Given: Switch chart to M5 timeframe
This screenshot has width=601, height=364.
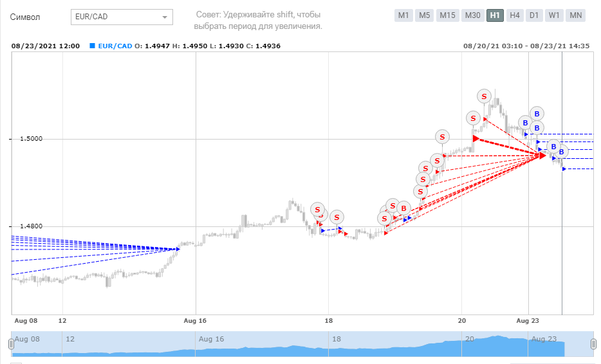Looking at the screenshot, I should pos(424,15).
